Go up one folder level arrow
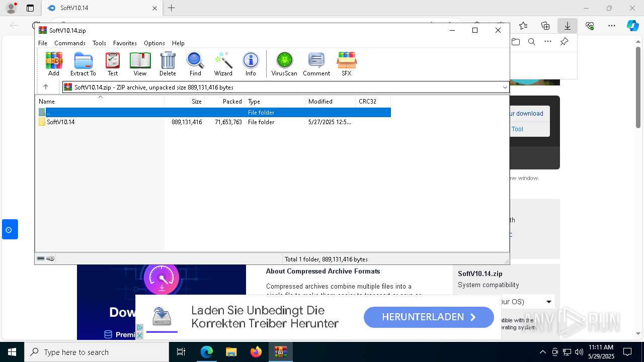 click(x=45, y=87)
